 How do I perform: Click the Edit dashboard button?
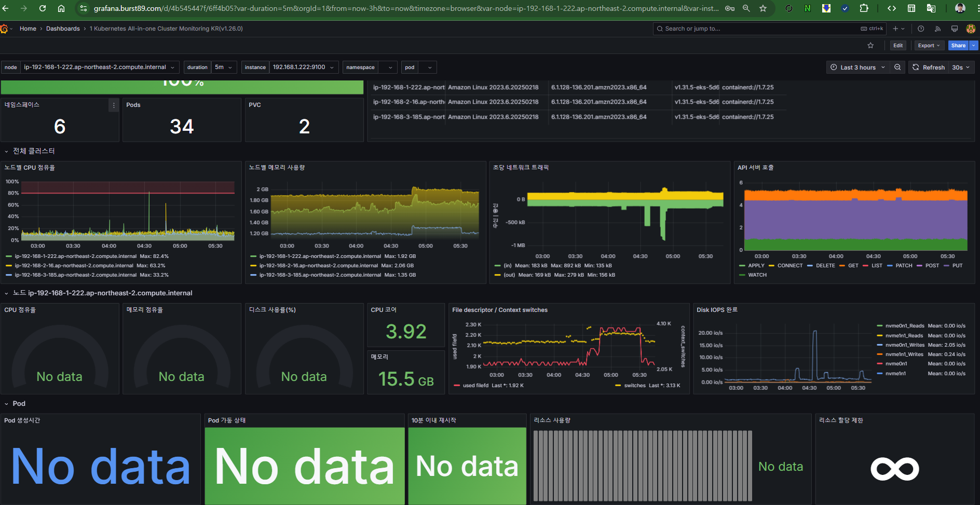click(898, 46)
